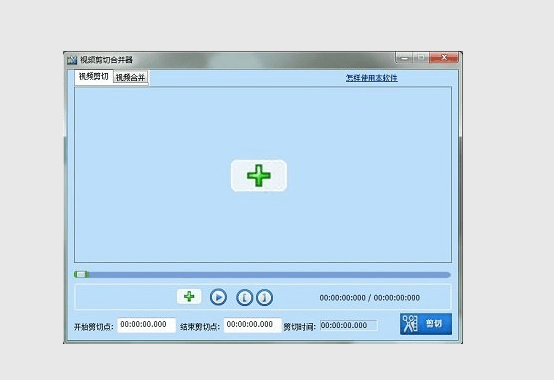Viewport: 554px width, 380px height.
Task: Click the small green add-video button in the controls
Action: [189, 296]
